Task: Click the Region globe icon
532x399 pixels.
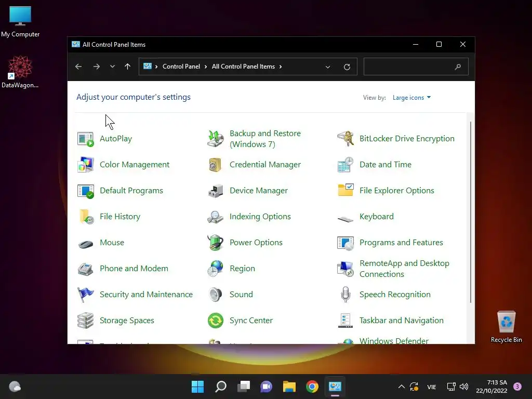Action: point(216,269)
